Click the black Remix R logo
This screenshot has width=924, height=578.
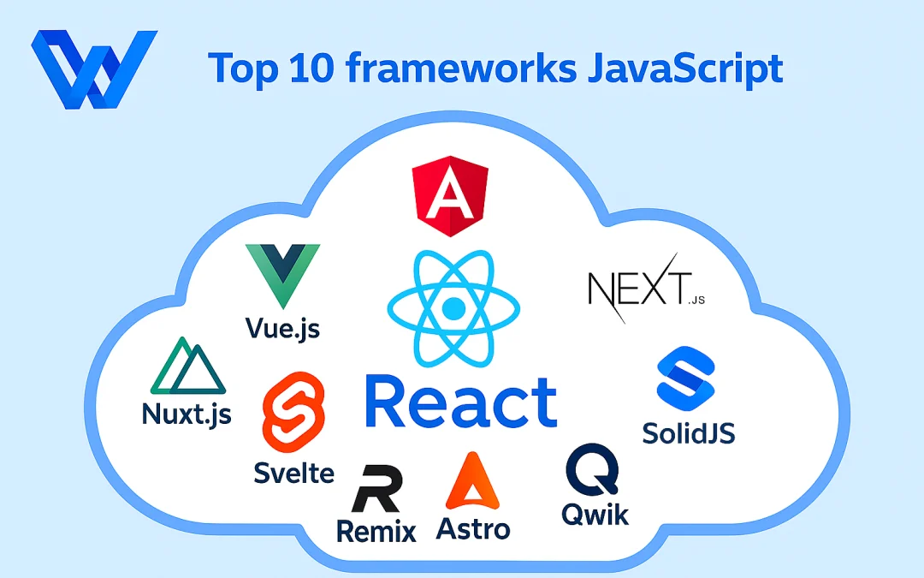[377, 488]
